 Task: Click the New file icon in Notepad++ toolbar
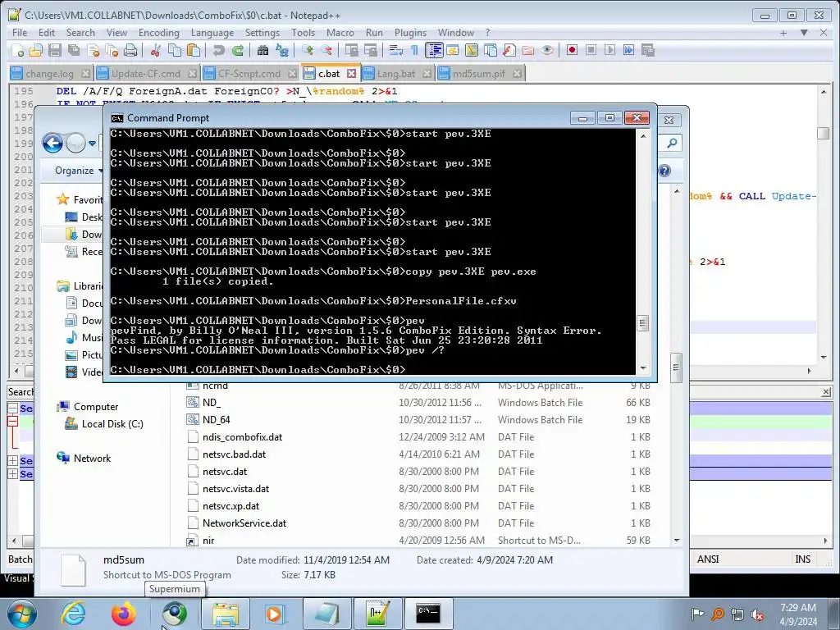pyautogui.click(x=18, y=50)
